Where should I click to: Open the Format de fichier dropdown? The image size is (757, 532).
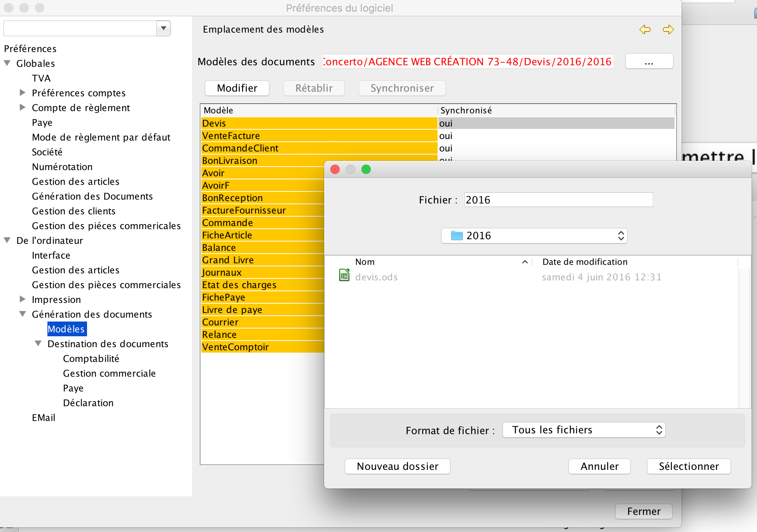tap(584, 430)
